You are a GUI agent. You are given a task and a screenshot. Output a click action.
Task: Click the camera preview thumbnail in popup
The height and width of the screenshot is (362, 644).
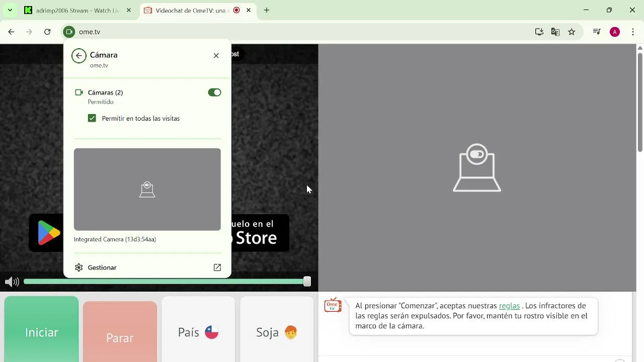(x=147, y=189)
